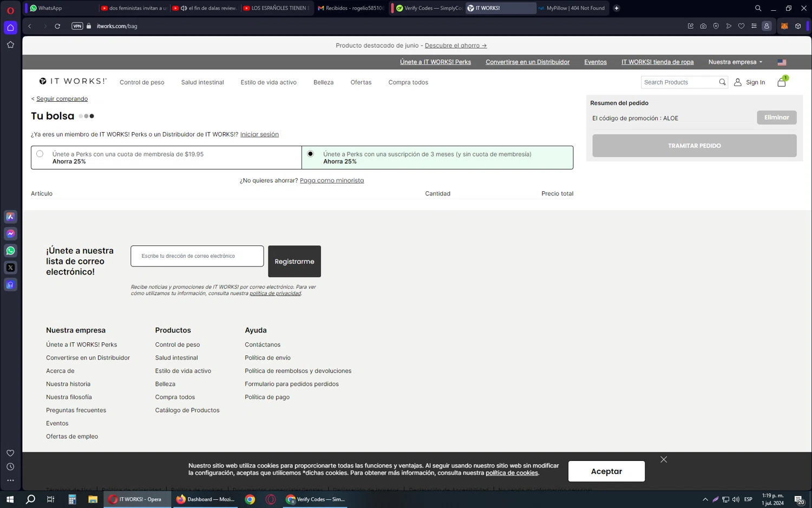Open the Descubre el ahorro link
The width and height of the screenshot is (812, 508).
[x=456, y=45]
